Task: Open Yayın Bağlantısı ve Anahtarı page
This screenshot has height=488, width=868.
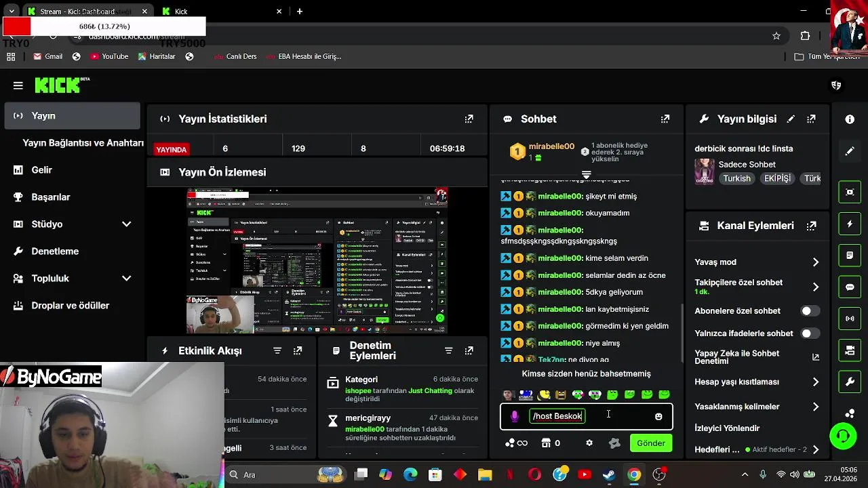Action: click(x=83, y=143)
